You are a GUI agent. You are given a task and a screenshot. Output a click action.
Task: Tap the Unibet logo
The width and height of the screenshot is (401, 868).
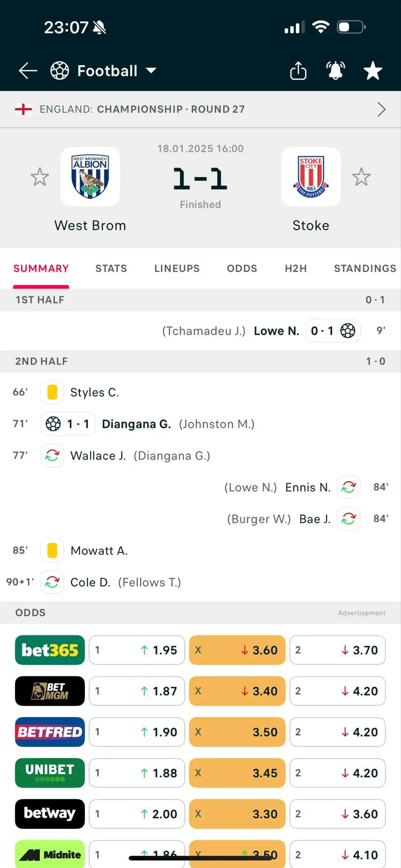49,773
